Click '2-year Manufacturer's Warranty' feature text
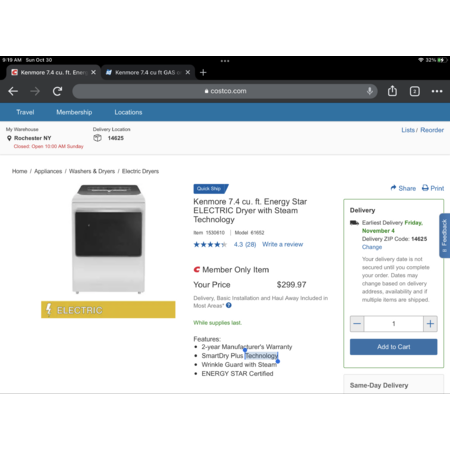Viewport: 450px width, 450px height. [x=247, y=347]
